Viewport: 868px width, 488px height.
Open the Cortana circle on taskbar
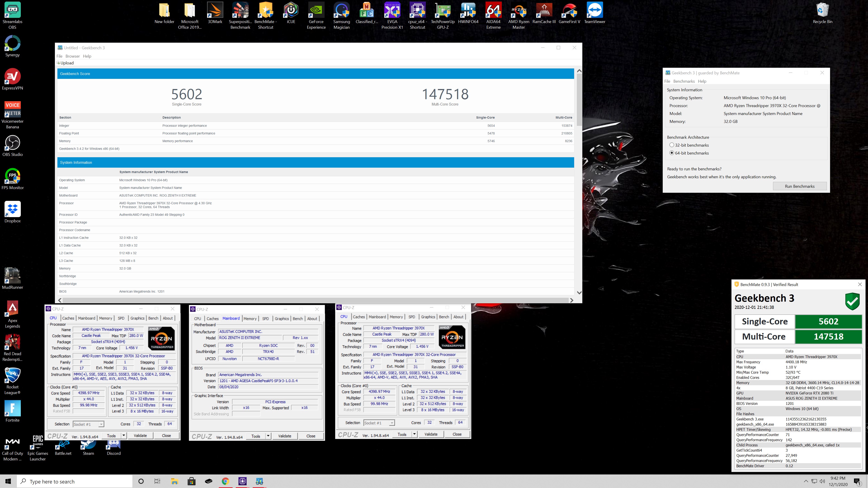click(x=141, y=481)
